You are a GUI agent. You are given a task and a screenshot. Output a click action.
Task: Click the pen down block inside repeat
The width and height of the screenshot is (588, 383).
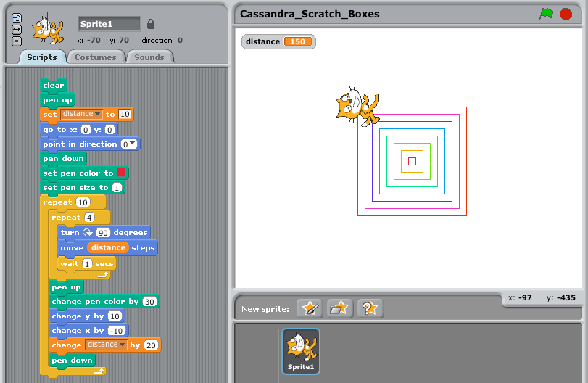[72, 360]
